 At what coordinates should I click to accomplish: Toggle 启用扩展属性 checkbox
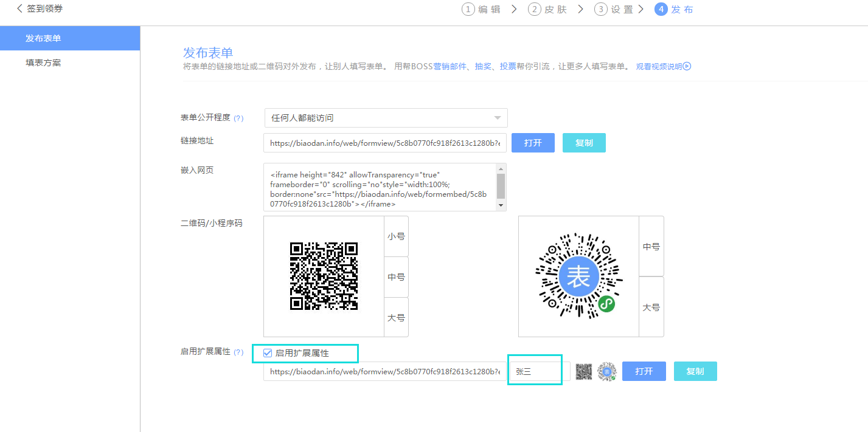(268, 352)
